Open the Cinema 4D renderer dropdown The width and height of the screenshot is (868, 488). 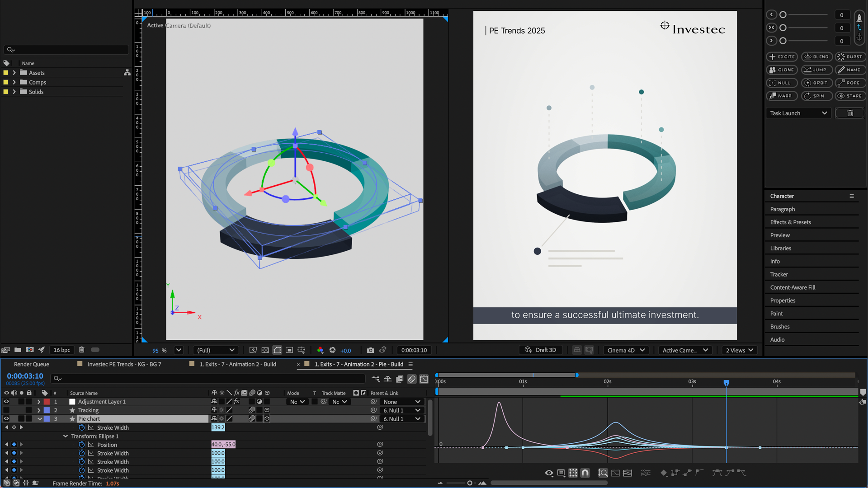tap(626, 350)
